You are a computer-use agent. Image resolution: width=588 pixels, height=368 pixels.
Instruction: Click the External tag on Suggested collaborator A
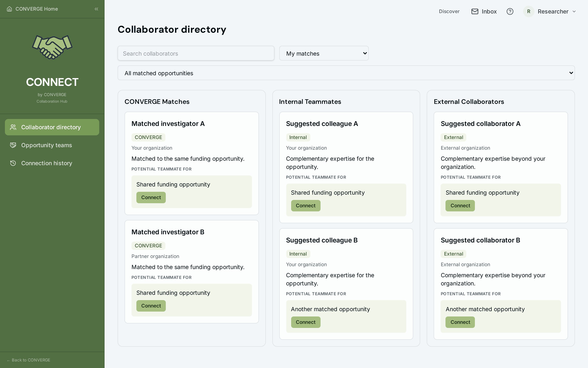point(453,137)
